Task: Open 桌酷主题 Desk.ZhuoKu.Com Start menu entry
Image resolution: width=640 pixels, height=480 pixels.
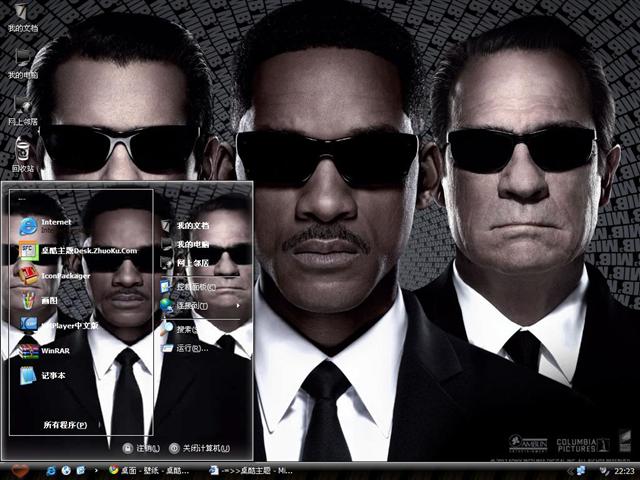Action: pos(78,251)
